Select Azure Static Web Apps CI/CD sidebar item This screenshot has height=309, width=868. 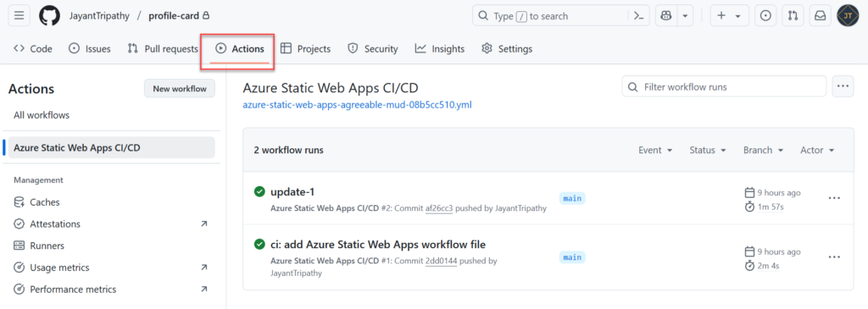pyautogui.click(x=111, y=147)
